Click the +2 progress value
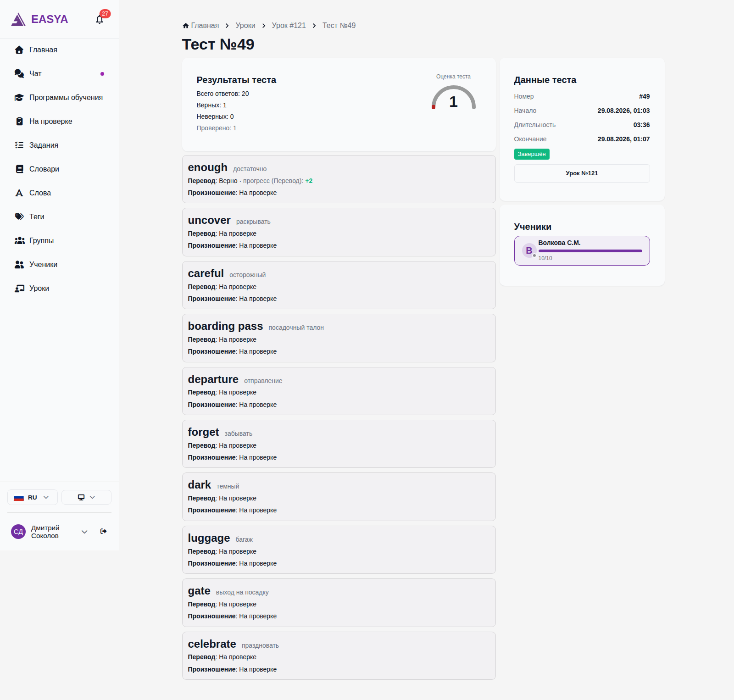This screenshot has width=734, height=700. point(309,181)
